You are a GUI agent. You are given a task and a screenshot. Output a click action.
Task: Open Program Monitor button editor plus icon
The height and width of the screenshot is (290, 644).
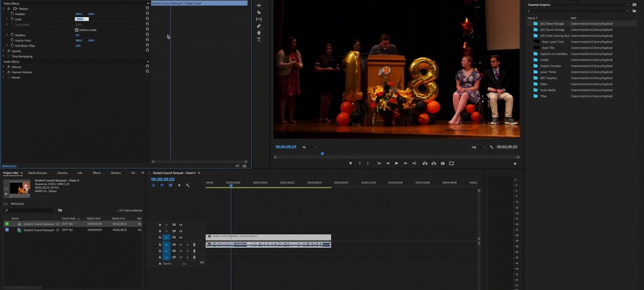pos(515,164)
